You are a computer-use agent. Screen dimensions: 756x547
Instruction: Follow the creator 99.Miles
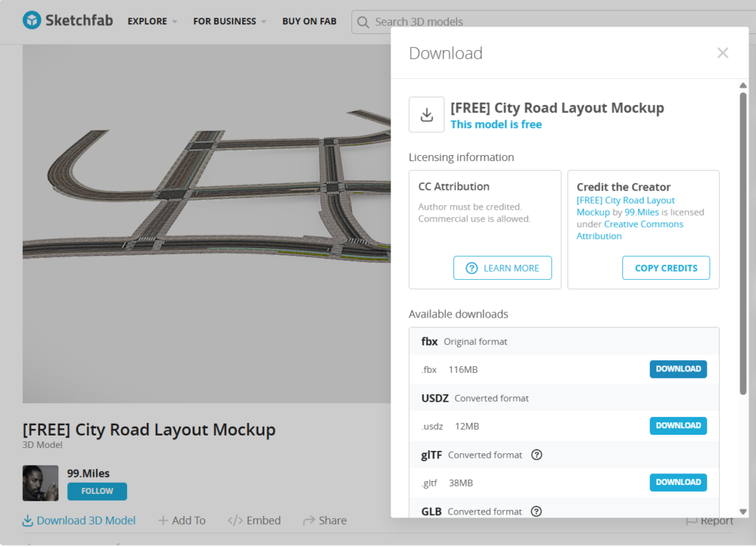[x=97, y=491]
